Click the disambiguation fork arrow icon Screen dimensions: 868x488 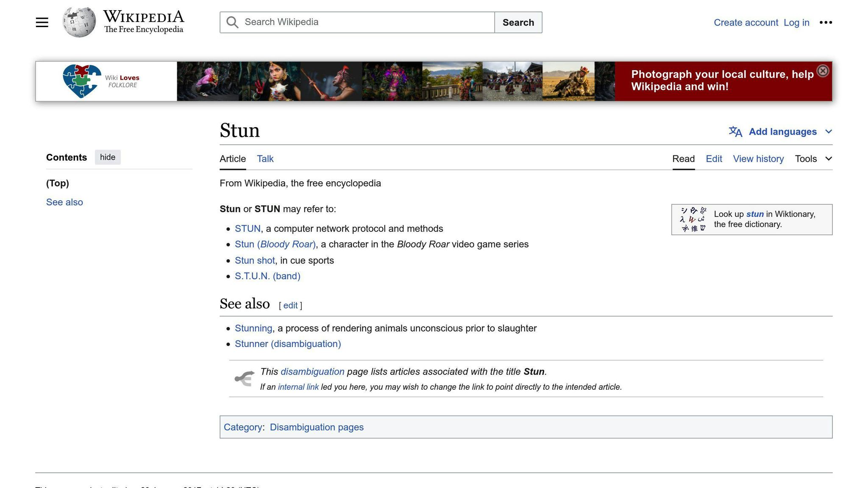[245, 378]
